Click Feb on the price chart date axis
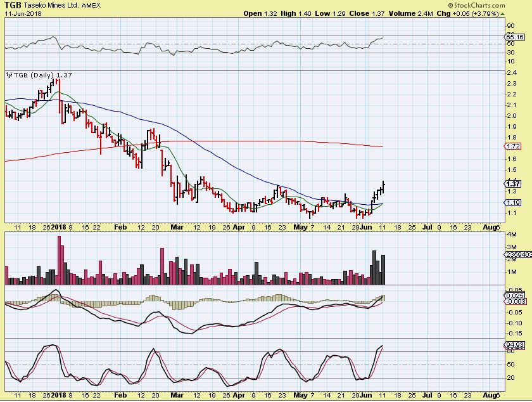 point(120,228)
